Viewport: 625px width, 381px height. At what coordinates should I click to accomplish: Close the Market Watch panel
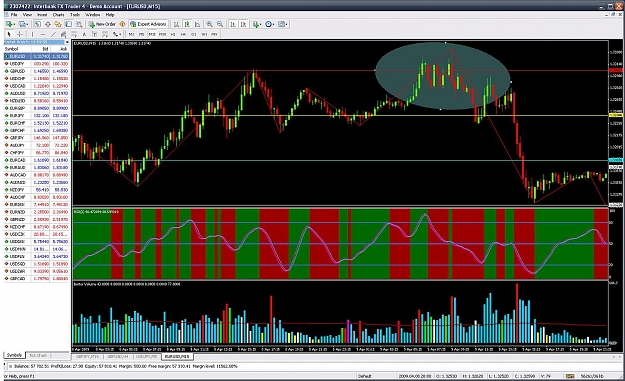pyautogui.click(x=67, y=42)
